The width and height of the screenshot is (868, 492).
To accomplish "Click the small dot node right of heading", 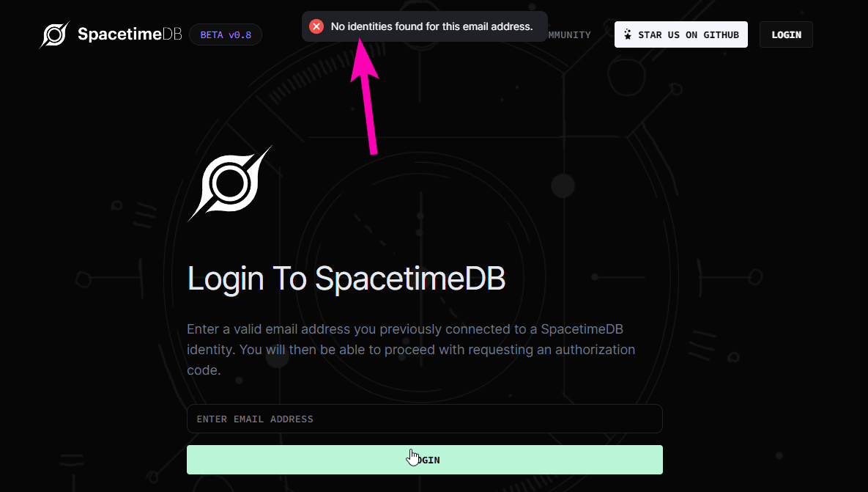I will (x=595, y=277).
